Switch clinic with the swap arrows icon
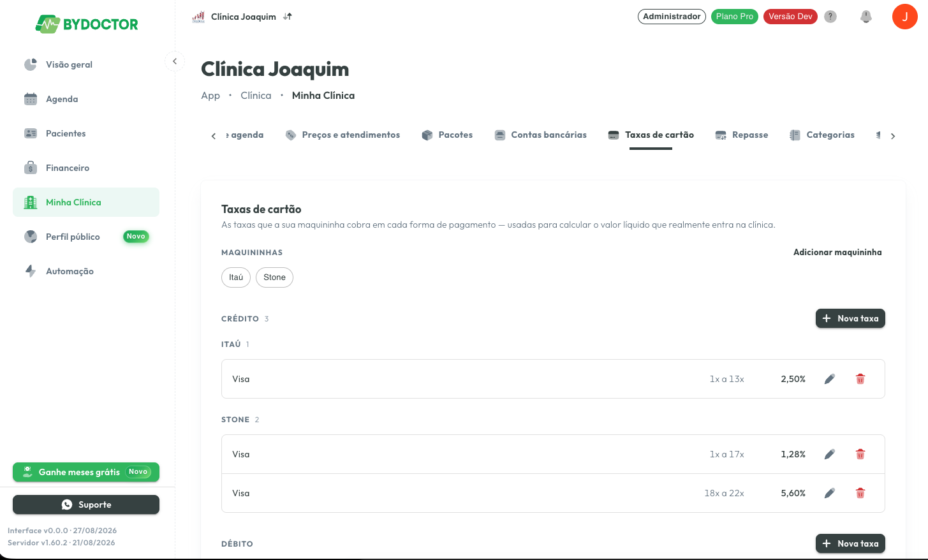Viewport: 928px width, 560px height. (288, 17)
